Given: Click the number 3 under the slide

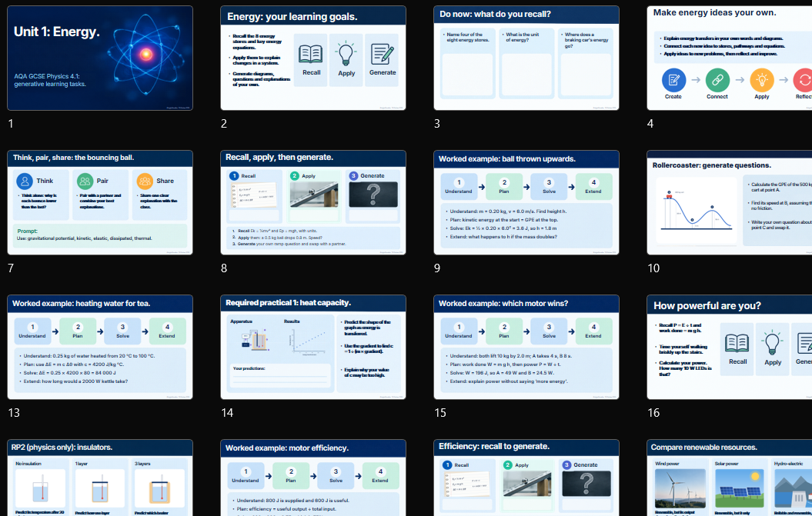Looking at the screenshot, I should (x=437, y=124).
